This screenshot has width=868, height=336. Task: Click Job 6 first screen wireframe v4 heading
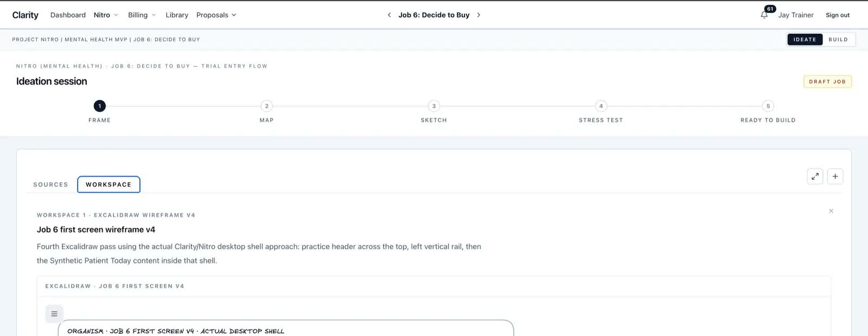pyautogui.click(x=96, y=230)
